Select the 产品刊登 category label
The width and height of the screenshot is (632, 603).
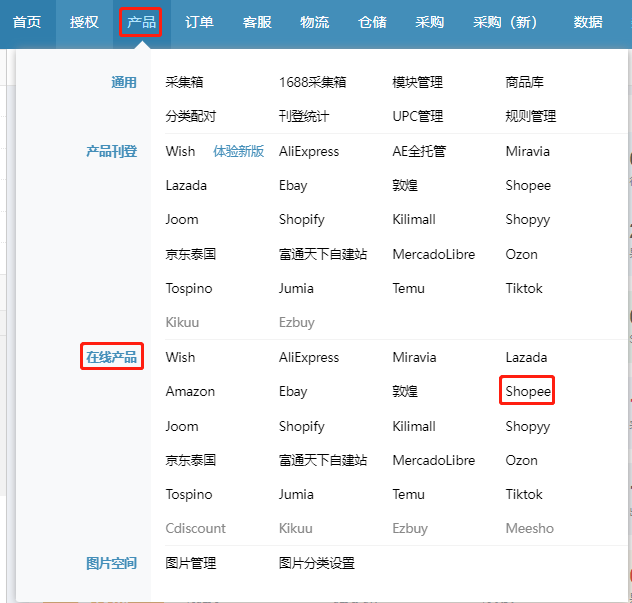(112, 152)
